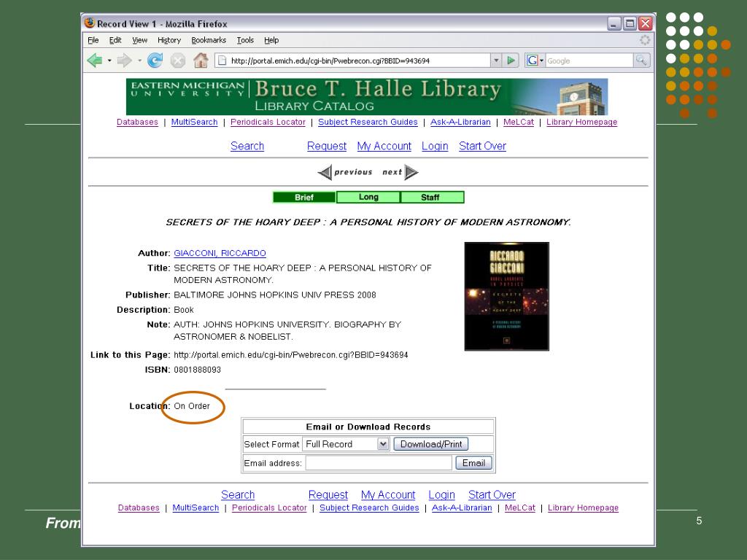Open the GIACCONI, RICCARDO author link

pyautogui.click(x=220, y=253)
